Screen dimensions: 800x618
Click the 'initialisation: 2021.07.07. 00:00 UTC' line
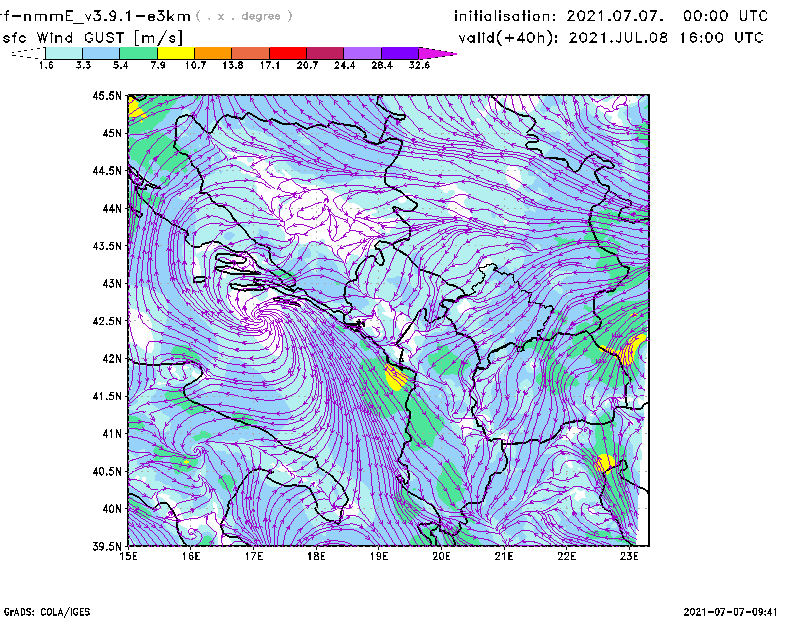[x=611, y=16]
